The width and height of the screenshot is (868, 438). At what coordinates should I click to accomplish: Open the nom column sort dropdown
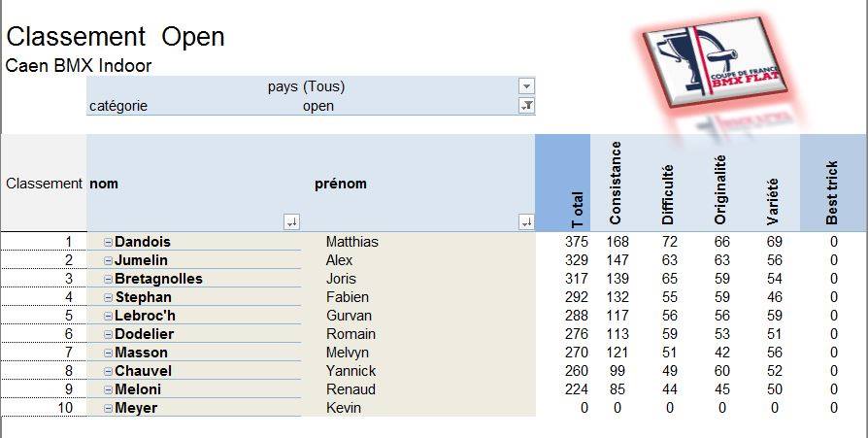tap(291, 222)
